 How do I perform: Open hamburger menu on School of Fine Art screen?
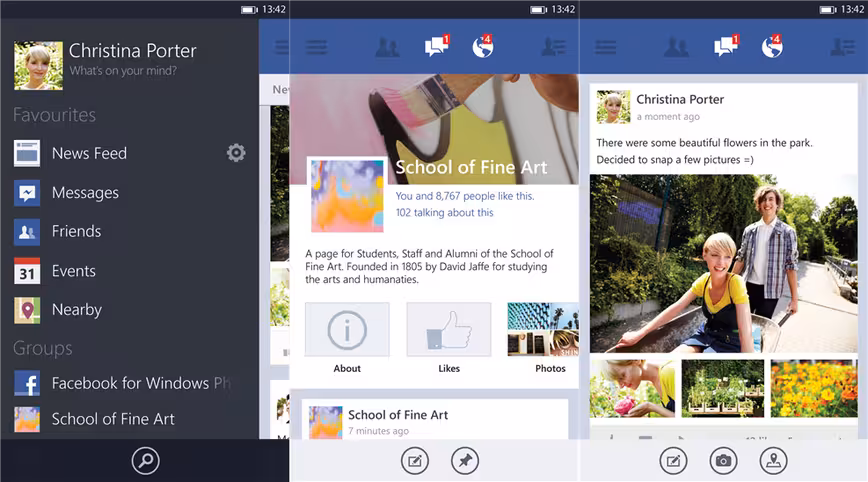click(x=317, y=47)
